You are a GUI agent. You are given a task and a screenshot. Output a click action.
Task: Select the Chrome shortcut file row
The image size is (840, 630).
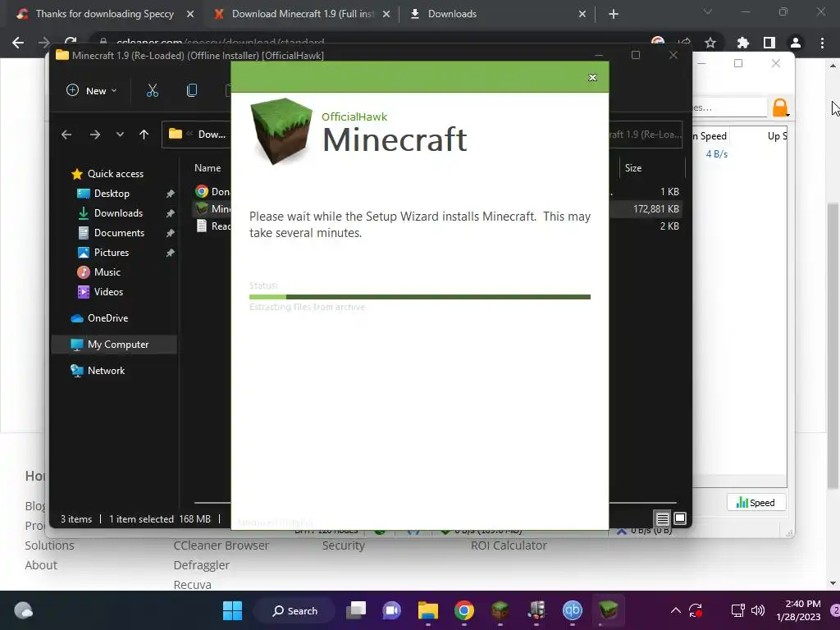(212, 191)
